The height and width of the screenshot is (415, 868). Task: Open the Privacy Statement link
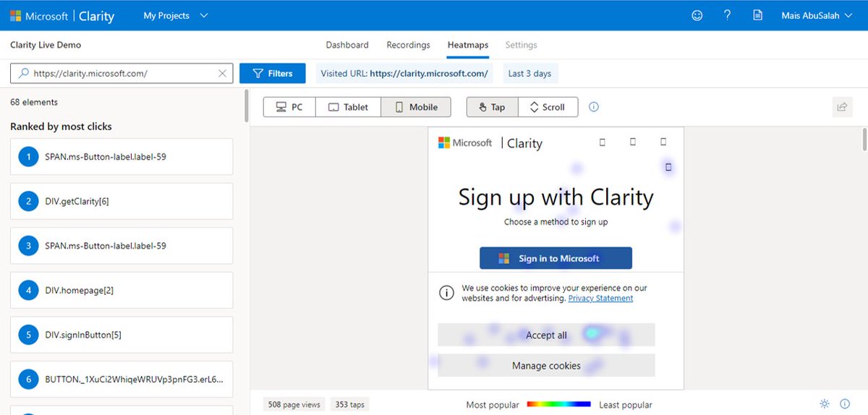[600, 298]
